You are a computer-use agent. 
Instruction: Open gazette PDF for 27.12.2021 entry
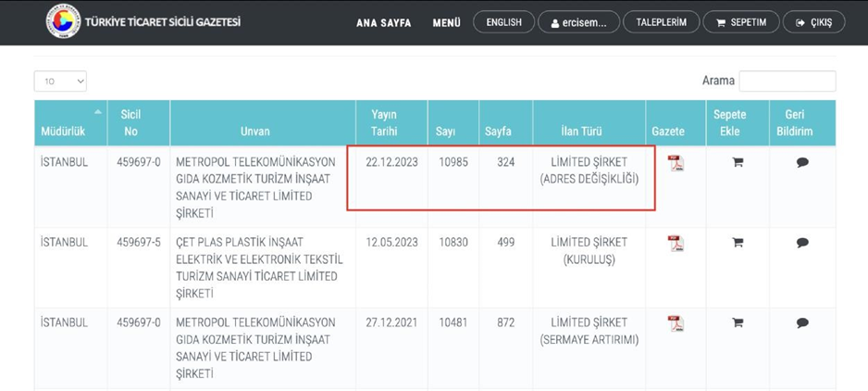676,323
